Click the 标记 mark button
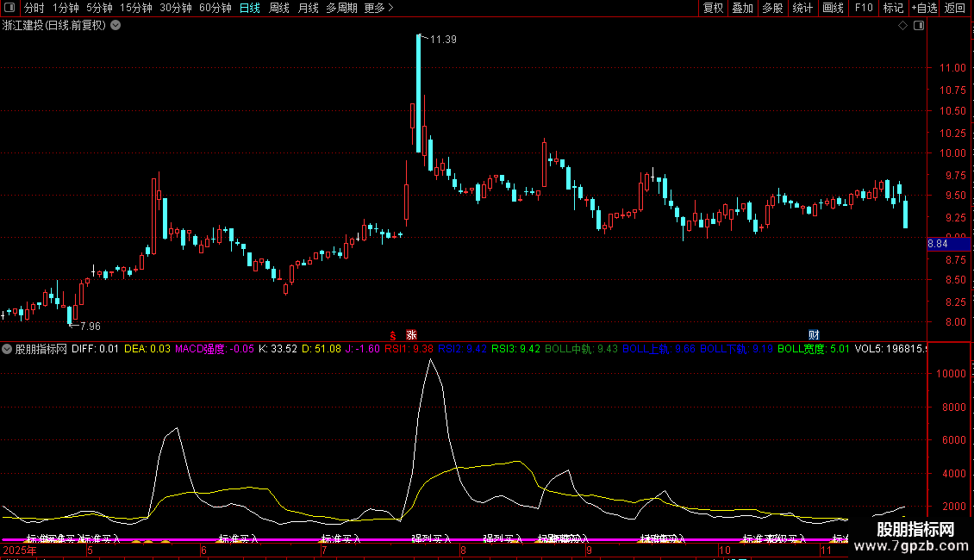 [x=893, y=8]
